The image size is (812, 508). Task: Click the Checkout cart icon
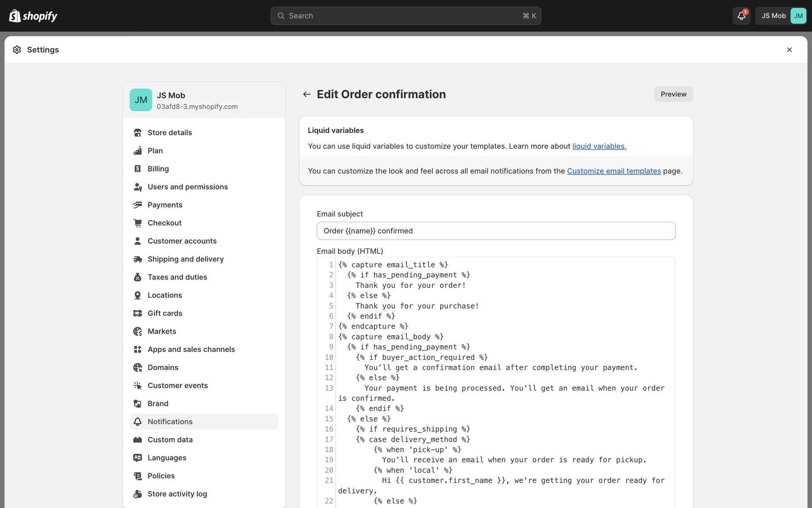[137, 223]
